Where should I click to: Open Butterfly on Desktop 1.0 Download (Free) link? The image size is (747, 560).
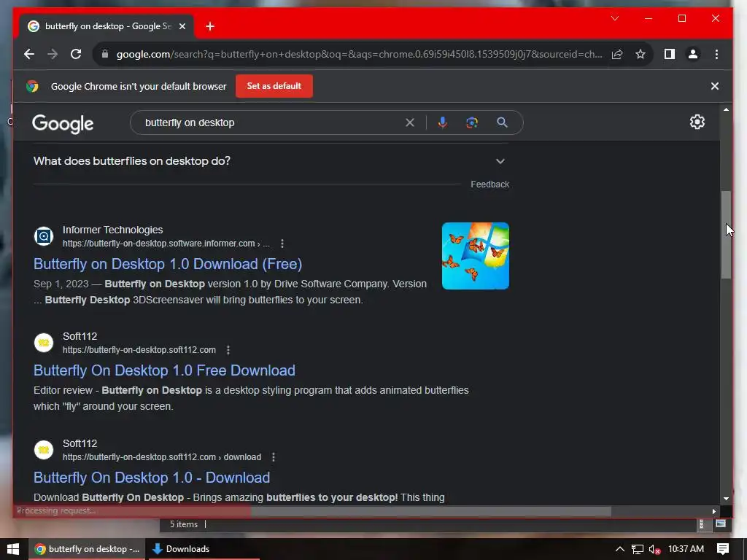click(x=168, y=264)
